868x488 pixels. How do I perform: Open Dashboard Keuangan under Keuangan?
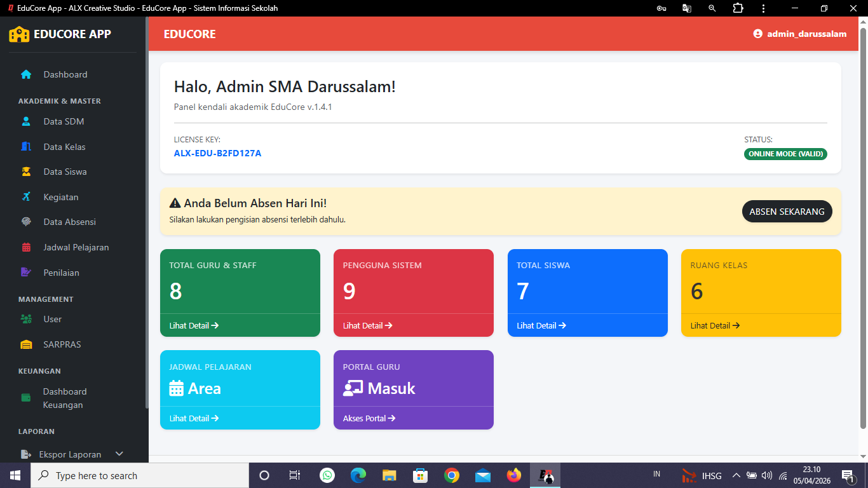[25, 396]
